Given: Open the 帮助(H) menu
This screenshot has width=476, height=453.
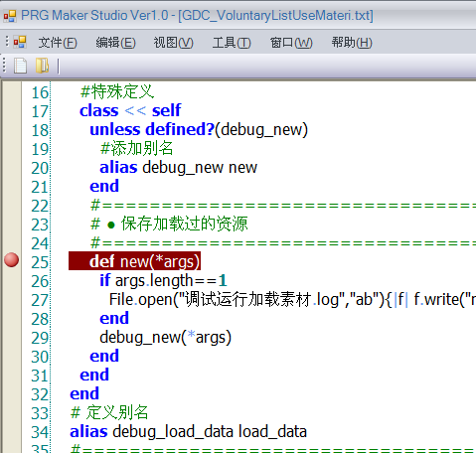Looking at the screenshot, I should 352,43.
